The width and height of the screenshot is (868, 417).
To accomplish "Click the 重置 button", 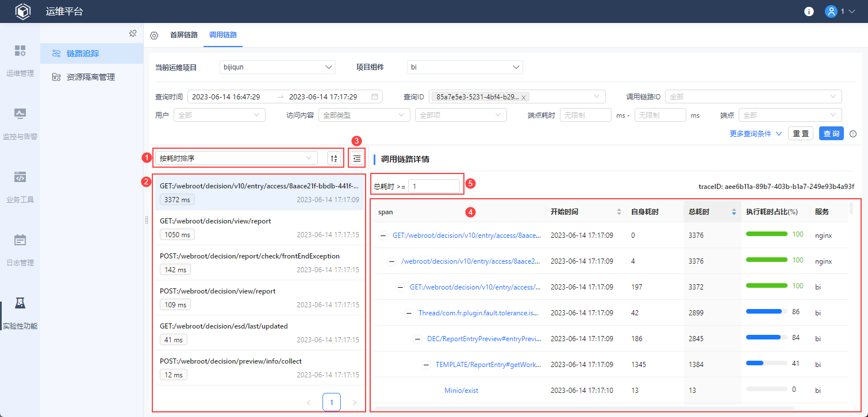I will [x=801, y=134].
